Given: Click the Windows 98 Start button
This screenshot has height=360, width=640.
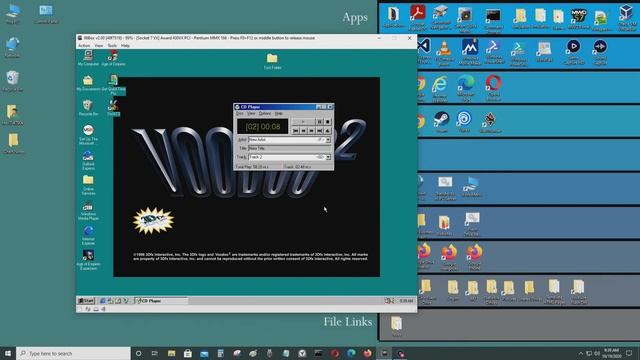Looking at the screenshot, I should point(86,301).
